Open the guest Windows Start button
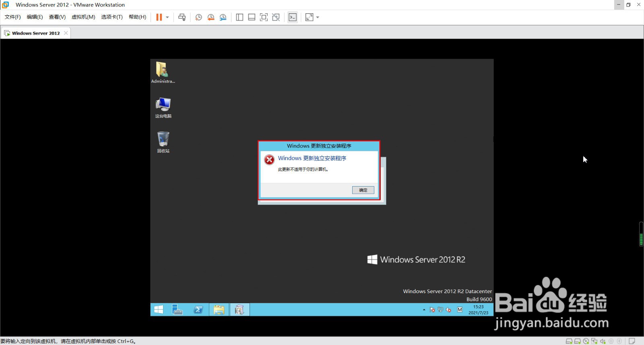Viewport: 644px width, 345px height. point(159,310)
